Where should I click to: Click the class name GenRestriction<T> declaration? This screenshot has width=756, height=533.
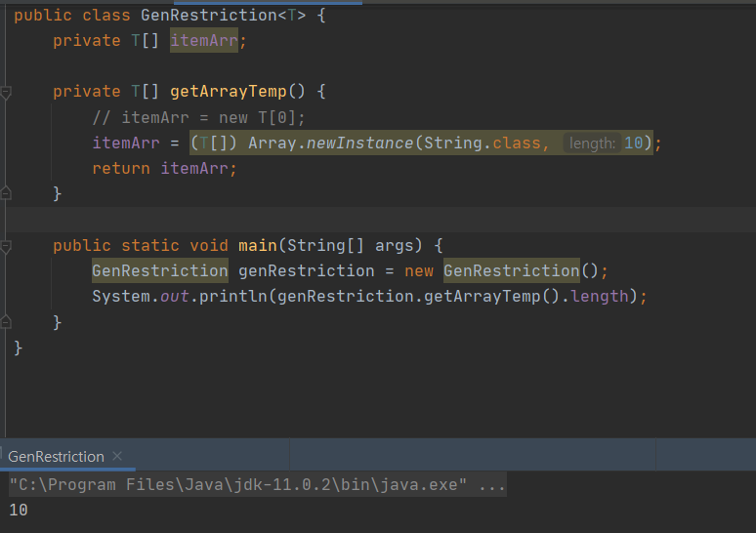click(x=224, y=16)
